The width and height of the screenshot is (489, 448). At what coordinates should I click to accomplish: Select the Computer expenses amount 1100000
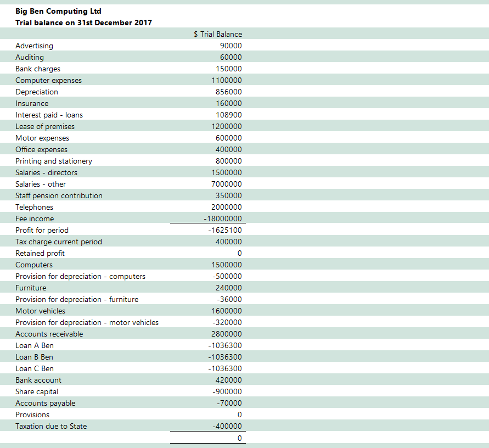(226, 80)
